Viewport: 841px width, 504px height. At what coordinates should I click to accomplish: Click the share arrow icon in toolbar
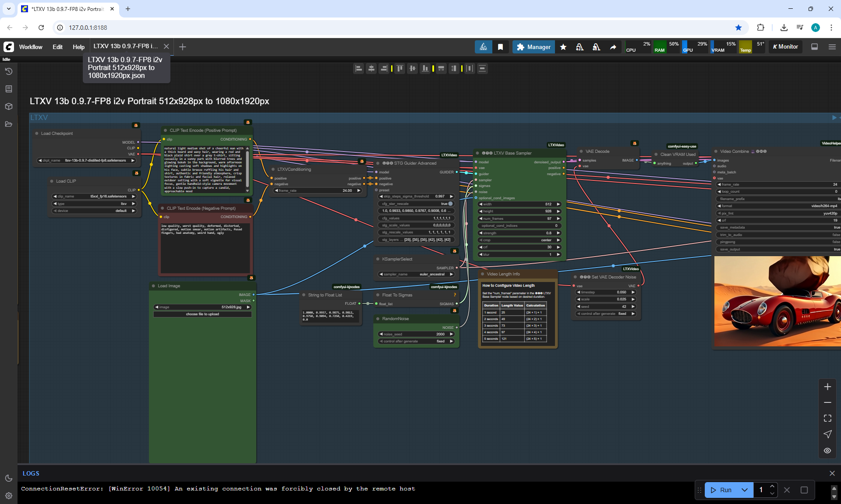click(x=613, y=47)
